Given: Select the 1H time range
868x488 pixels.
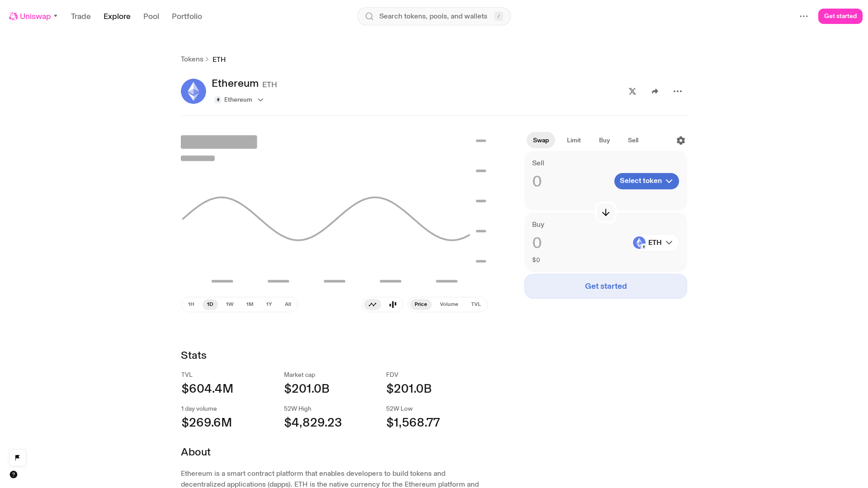Looking at the screenshot, I should [x=191, y=305].
